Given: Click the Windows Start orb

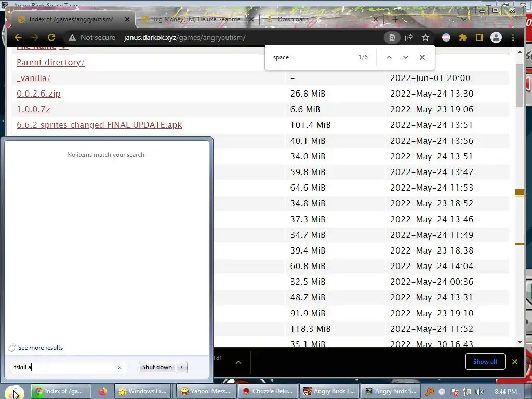Looking at the screenshot, I should (x=14, y=392).
